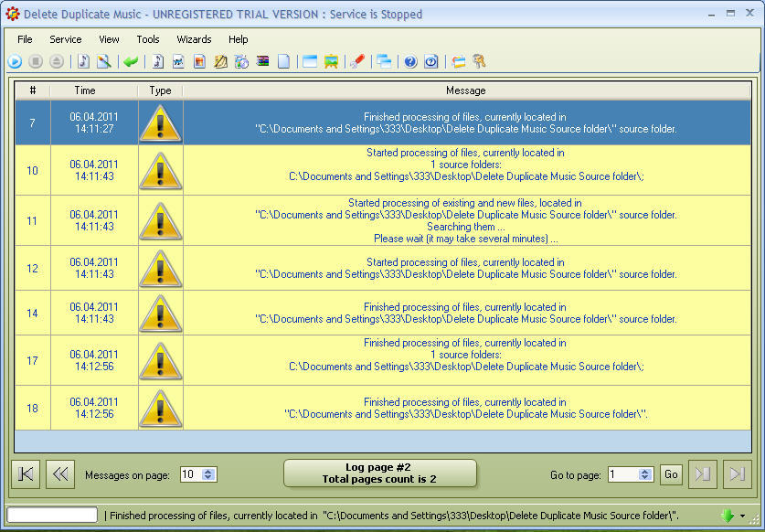This screenshot has height=532, width=765.
Task: Select log row number 11
Action: 382,220
